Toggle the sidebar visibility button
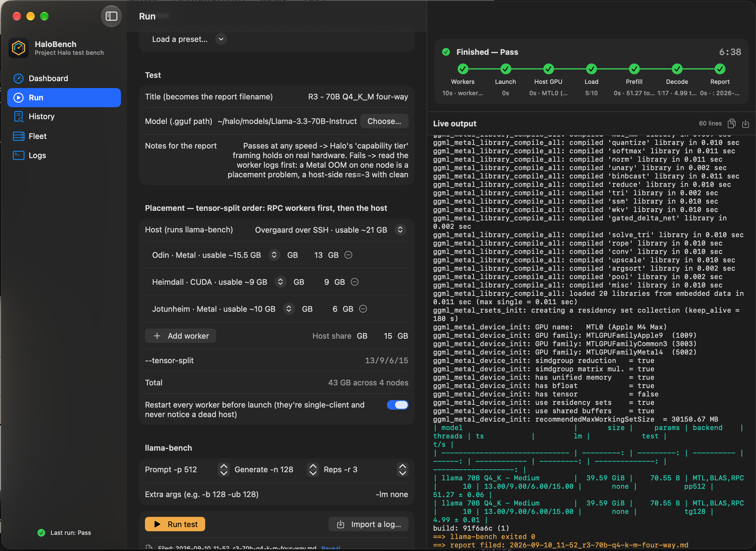Viewport: 756px width, 551px height. pos(111,16)
